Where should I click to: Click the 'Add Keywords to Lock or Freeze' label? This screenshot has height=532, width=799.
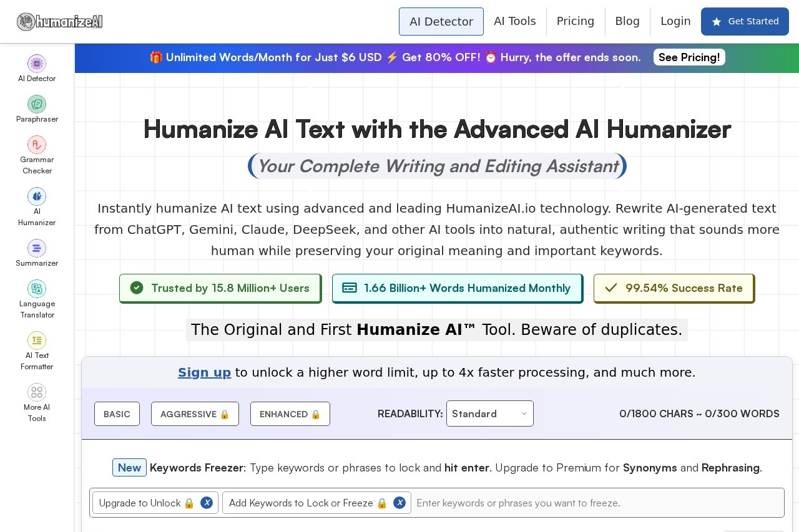(x=301, y=503)
